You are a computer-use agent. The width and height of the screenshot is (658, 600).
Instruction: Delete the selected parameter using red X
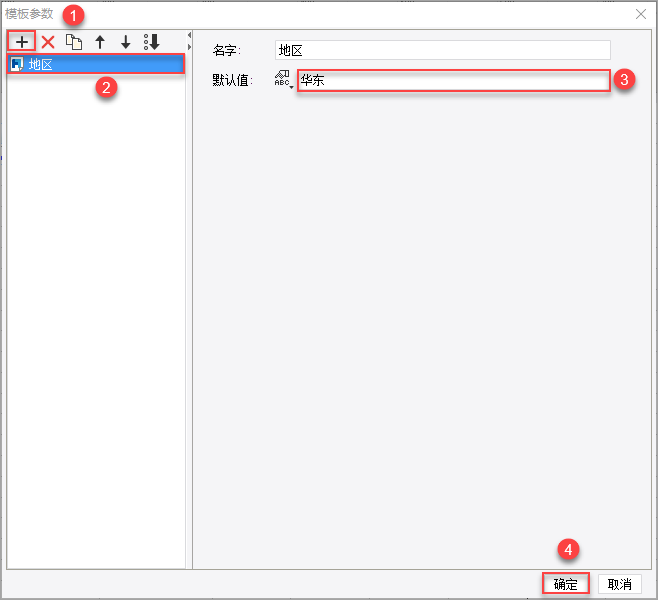(x=48, y=42)
